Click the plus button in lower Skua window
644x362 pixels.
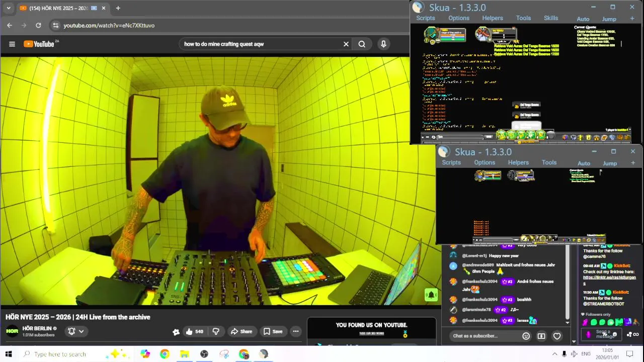click(x=632, y=163)
